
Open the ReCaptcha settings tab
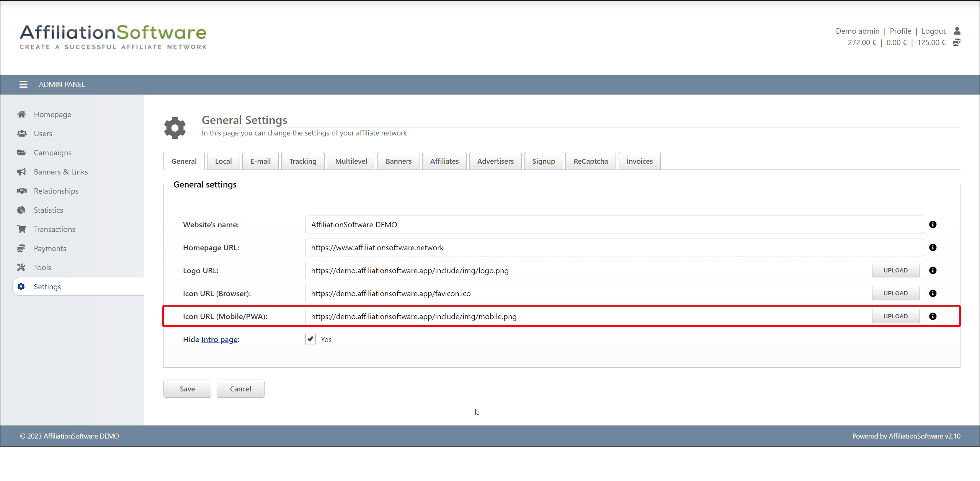coord(590,161)
